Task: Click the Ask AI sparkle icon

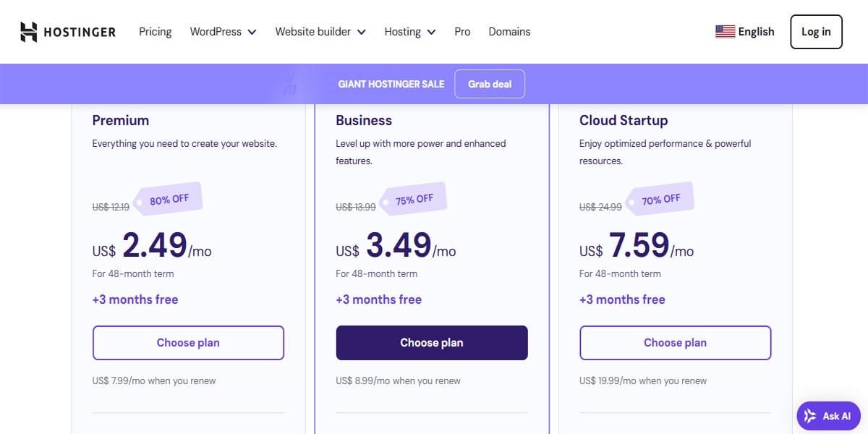Action: [810, 416]
